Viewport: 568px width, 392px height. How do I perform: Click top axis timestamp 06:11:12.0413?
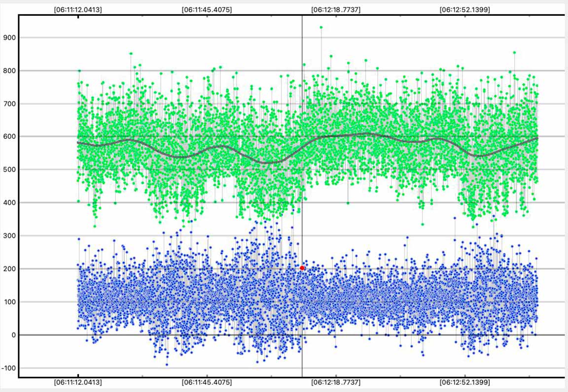(78, 9)
